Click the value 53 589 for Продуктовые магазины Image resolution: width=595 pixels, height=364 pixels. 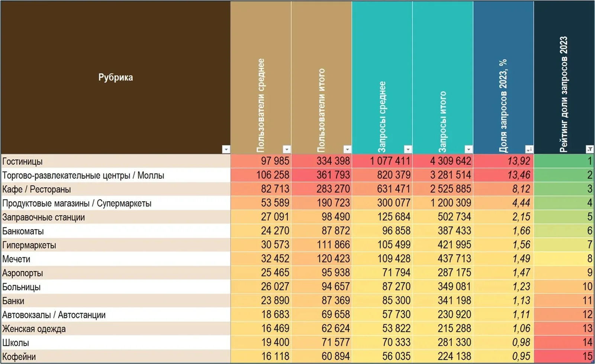tap(261, 203)
